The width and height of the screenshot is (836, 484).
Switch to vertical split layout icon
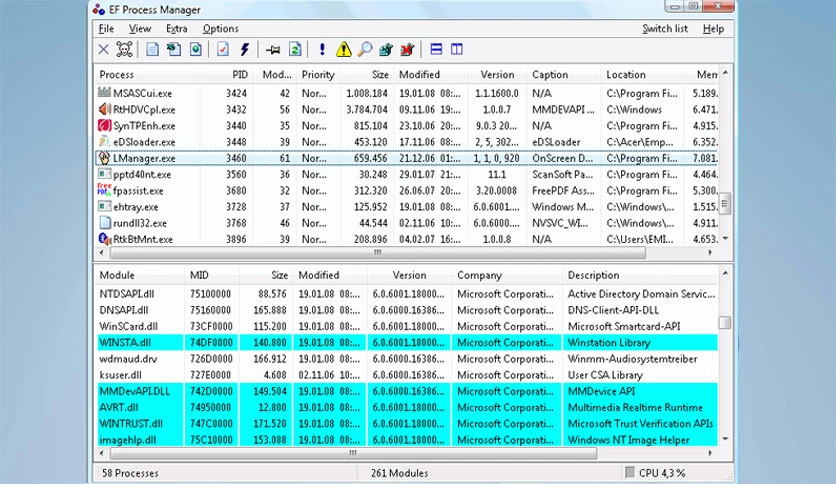(x=457, y=50)
